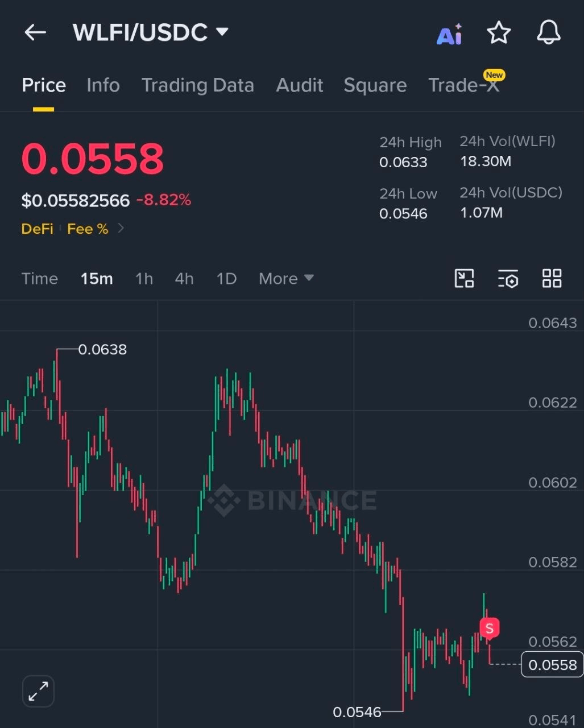Viewport: 584px width, 728px height.
Task: Open the Trade-X tab
Action: [x=463, y=85]
